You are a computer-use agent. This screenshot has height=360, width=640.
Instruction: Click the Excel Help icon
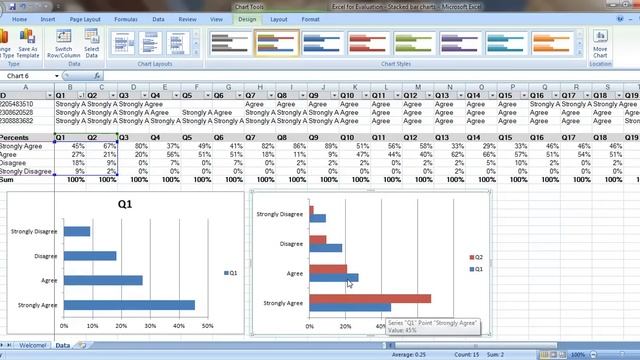click(620, 19)
